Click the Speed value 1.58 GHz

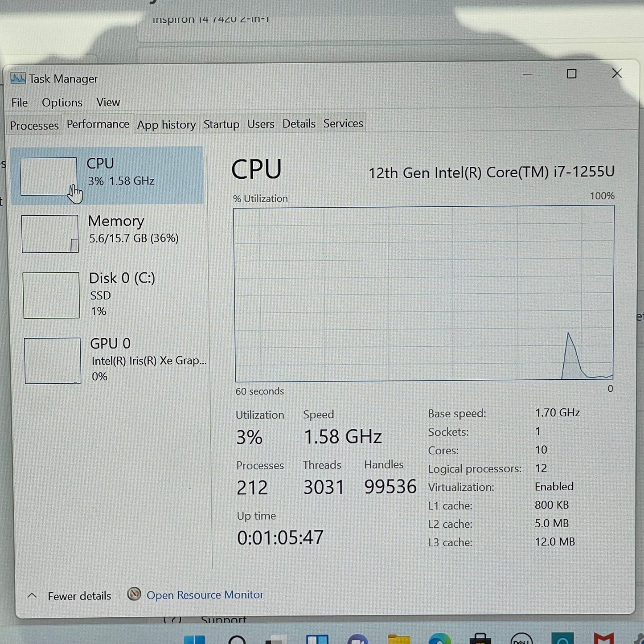click(x=343, y=436)
